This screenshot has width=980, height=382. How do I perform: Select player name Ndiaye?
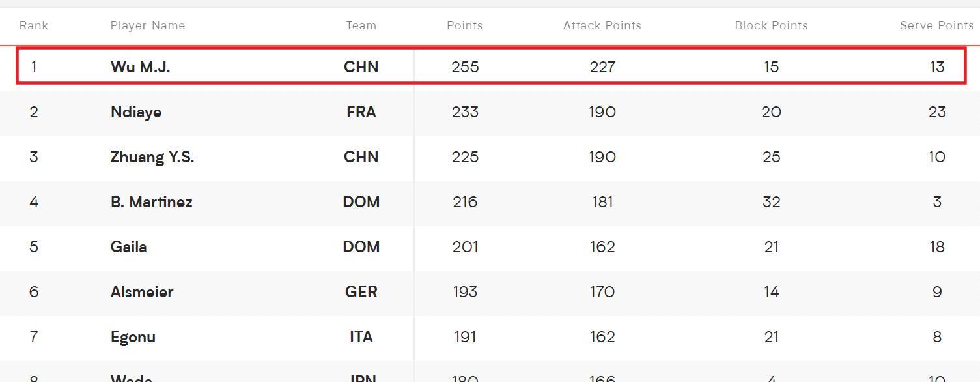coord(136,112)
